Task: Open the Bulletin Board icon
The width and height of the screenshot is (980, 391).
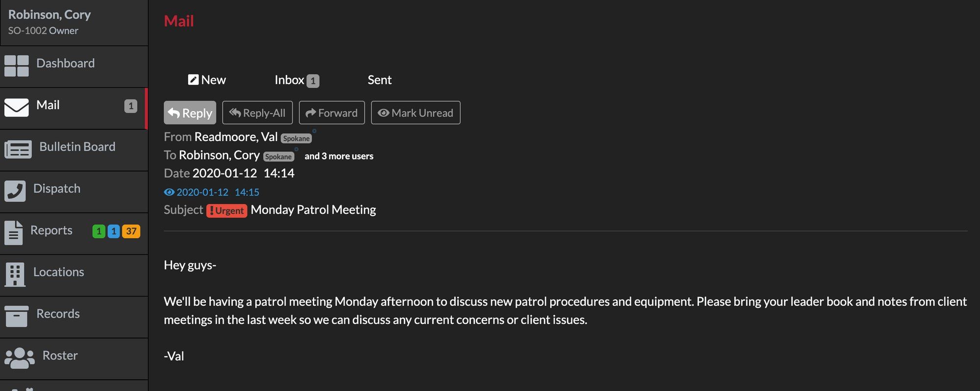Action: (x=17, y=149)
